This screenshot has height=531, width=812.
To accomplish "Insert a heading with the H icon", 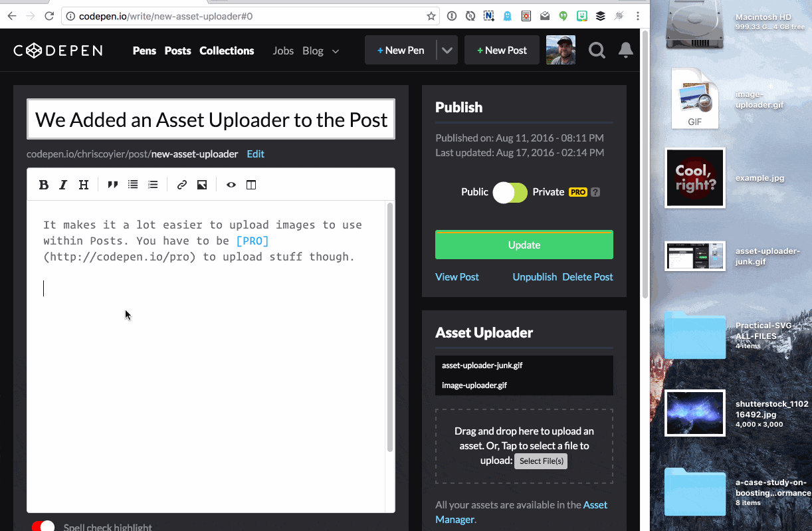I will [x=83, y=184].
